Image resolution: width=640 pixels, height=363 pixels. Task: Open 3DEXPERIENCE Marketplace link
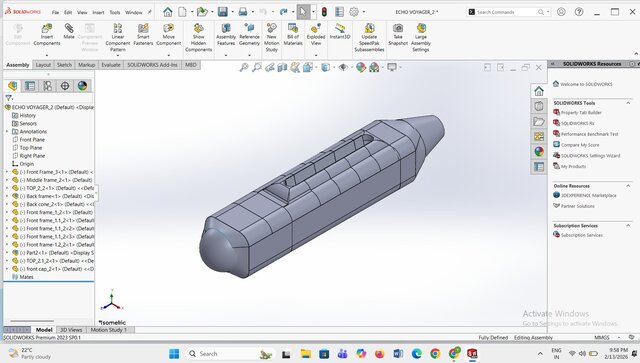pos(588,196)
